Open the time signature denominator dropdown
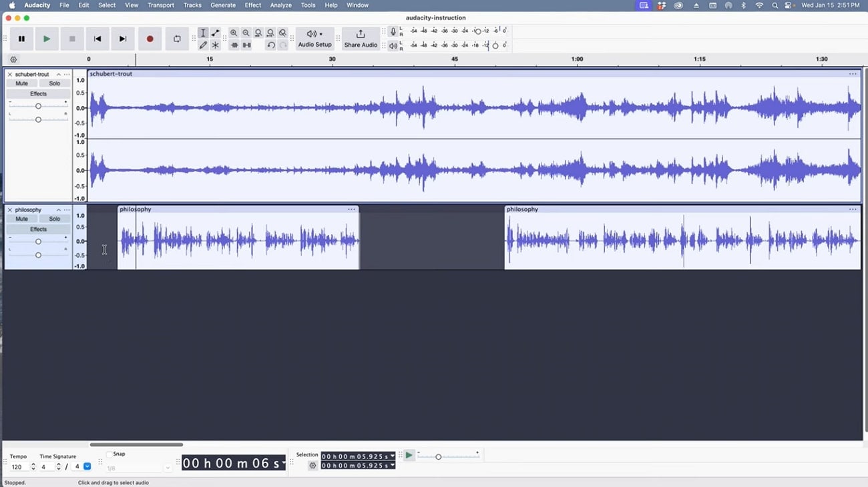Viewport: 868px width, 487px height. click(x=87, y=467)
